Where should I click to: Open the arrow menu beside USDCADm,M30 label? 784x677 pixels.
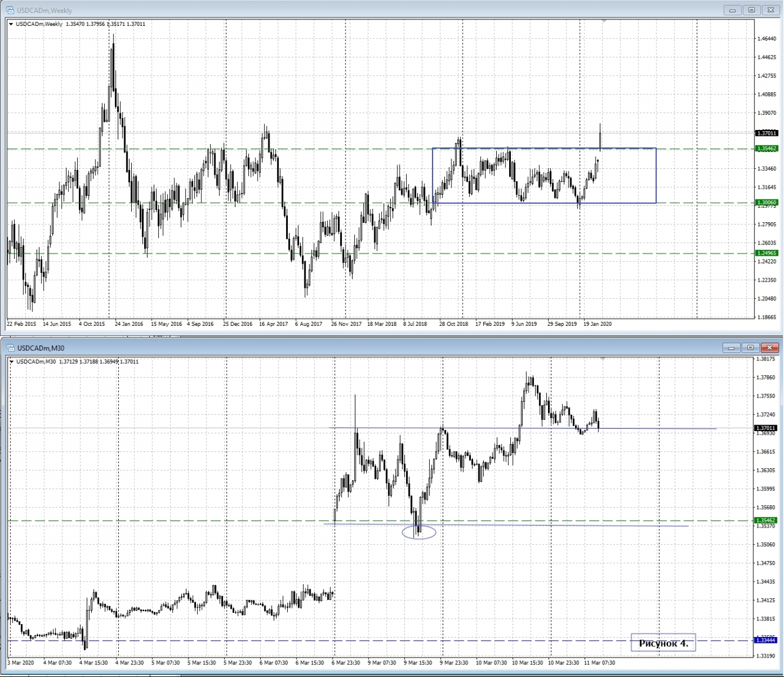(x=11, y=362)
